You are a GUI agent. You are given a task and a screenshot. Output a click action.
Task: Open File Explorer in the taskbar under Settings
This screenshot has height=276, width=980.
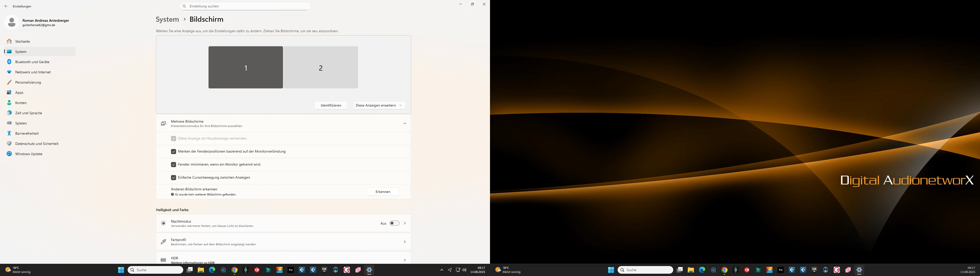pyautogui.click(x=201, y=270)
